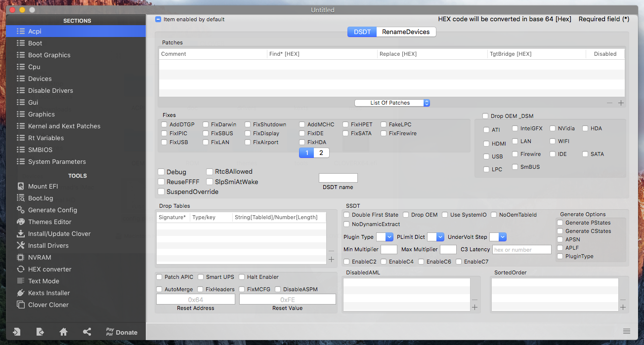Open the PLimit Dict dropdown

tap(435, 237)
